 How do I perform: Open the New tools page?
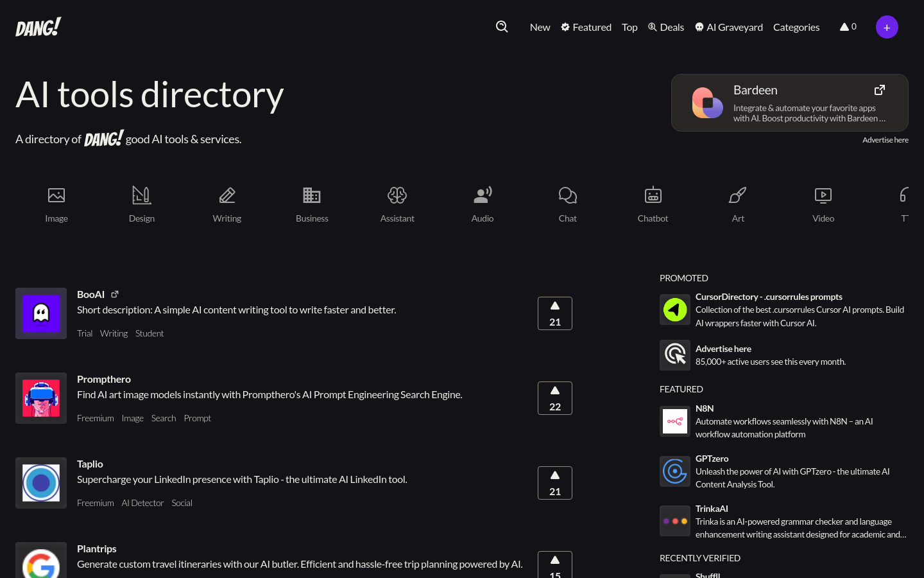click(540, 27)
